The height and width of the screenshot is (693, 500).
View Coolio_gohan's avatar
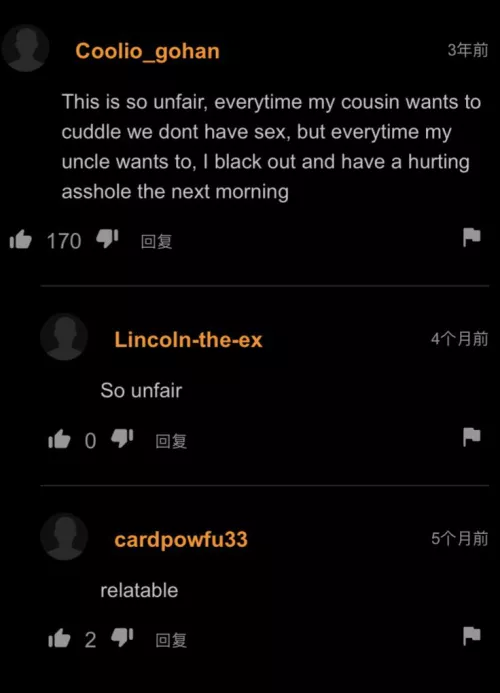pyautogui.click(x=25, y=48)
